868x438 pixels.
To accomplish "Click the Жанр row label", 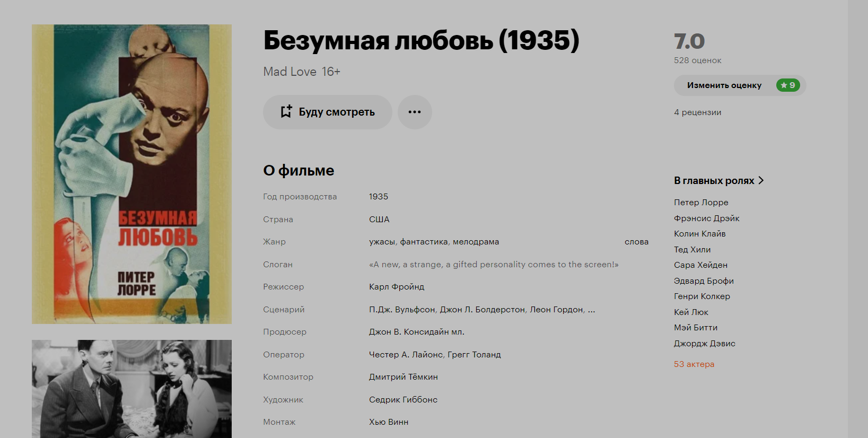I will 275,242.
